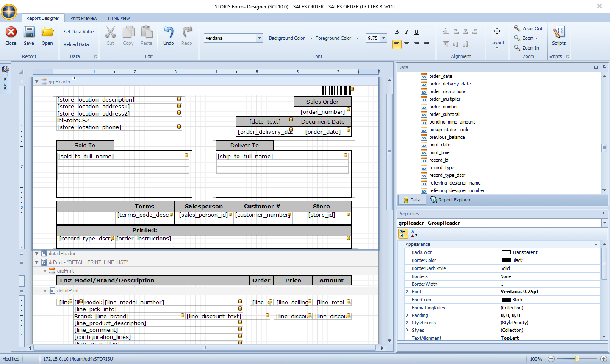Collapse the drPrint detail report band

pos(36,262)
